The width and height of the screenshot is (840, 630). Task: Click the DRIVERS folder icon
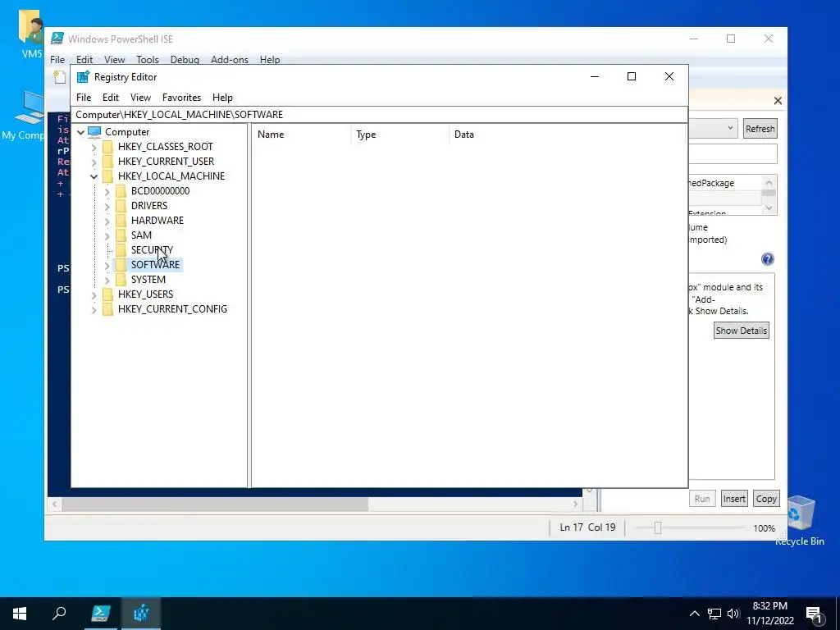point(121,206)
